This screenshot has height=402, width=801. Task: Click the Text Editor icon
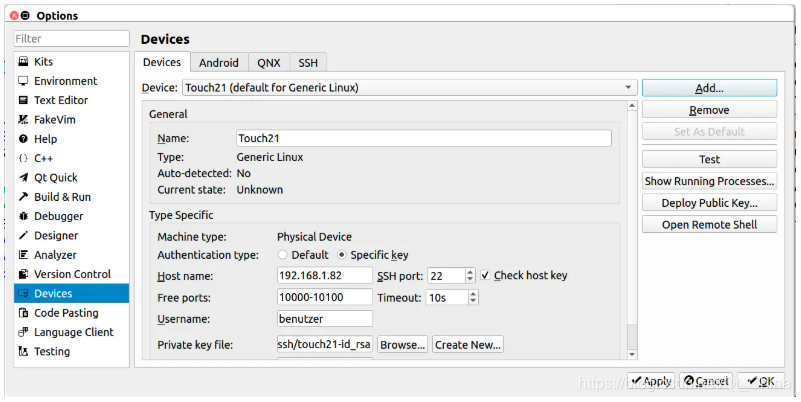23,100
